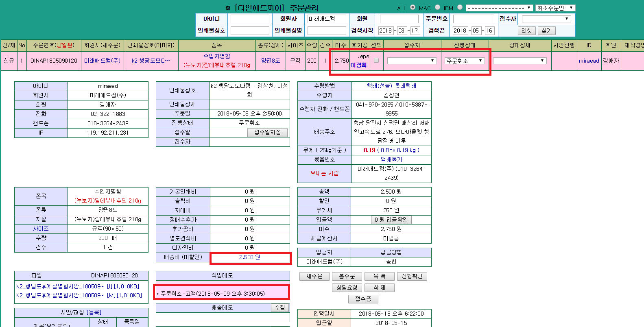Open the 접수증 receipt button

(363, 299)
